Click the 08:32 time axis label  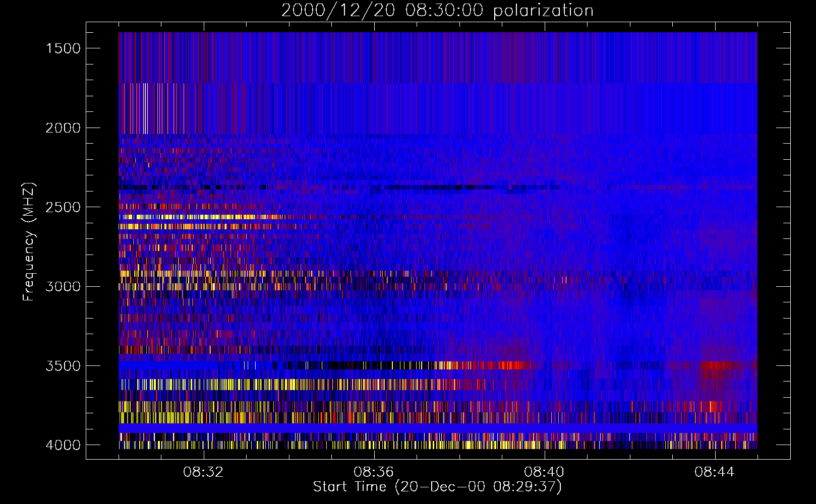pos(203,472)
